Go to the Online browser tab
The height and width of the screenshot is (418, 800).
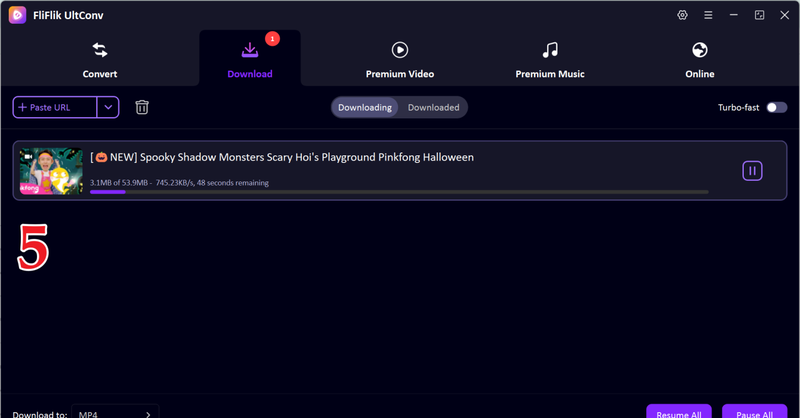[699, 60]
